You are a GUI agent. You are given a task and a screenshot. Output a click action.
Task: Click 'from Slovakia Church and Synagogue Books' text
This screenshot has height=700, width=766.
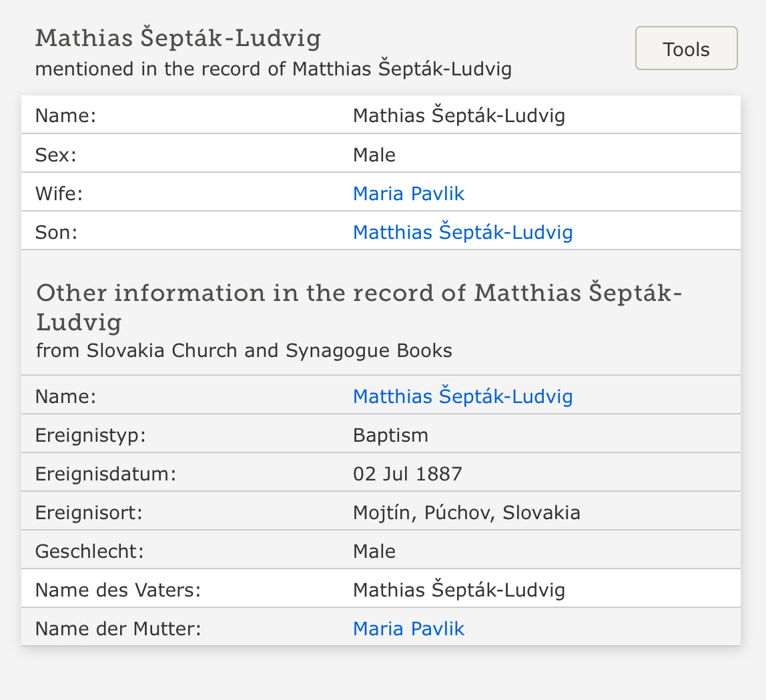pyautogui.click(x=244, y=350)
